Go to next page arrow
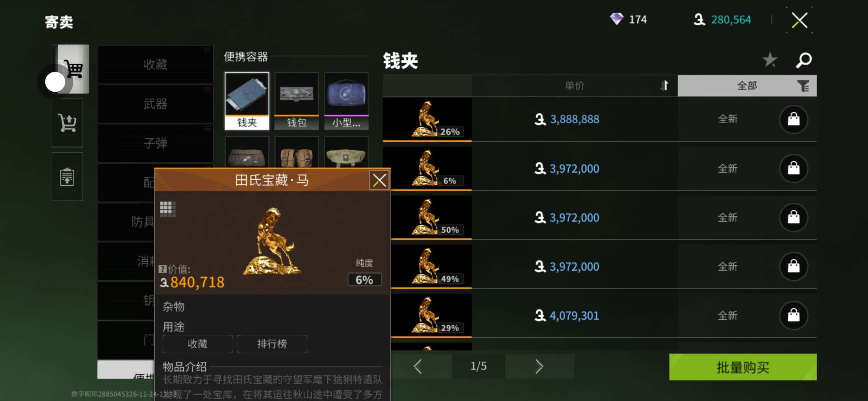The image size is (868, 401). (x=539, y=366)
